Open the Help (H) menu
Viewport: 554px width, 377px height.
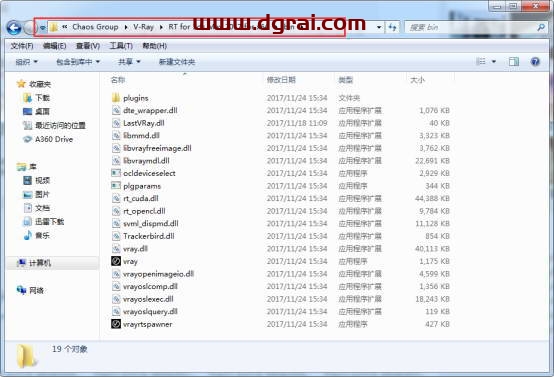point(154,46)
